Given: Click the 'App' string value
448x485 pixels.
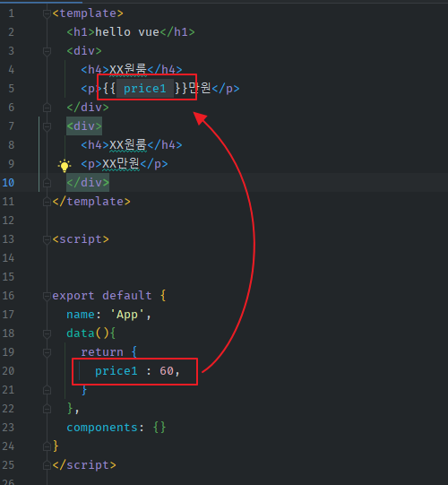Looking at the screenshot, I should (127, 315).
